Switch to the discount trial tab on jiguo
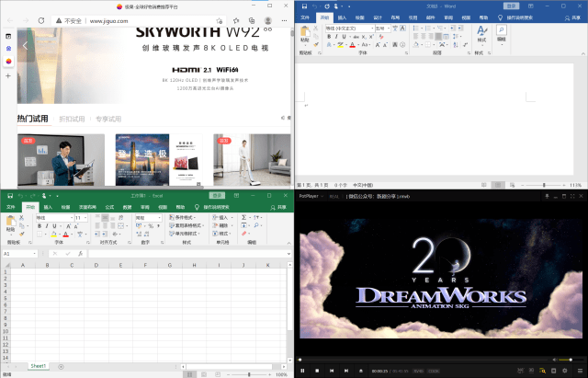588x378 pixels. click(x=72, y=119)
